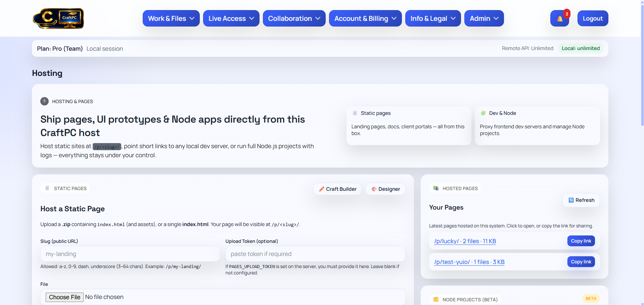Expand Work & Files dropdown chevron
644x305 pixels.
192,18
